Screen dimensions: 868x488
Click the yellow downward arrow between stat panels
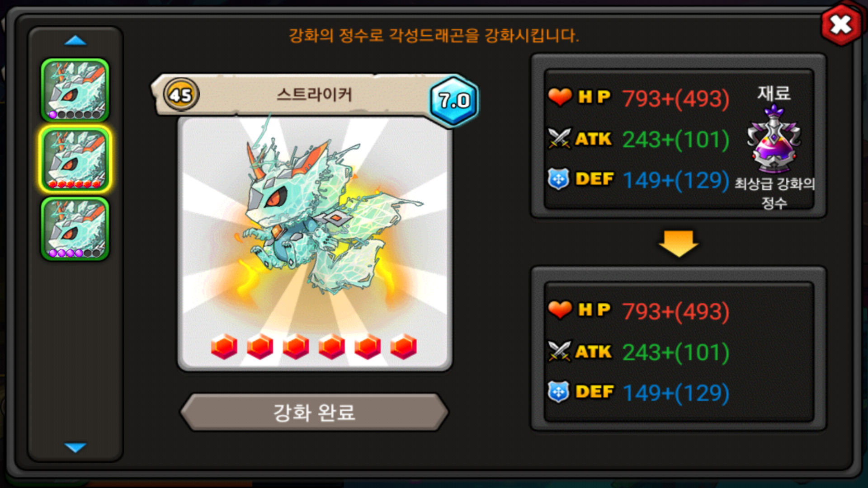678,244
